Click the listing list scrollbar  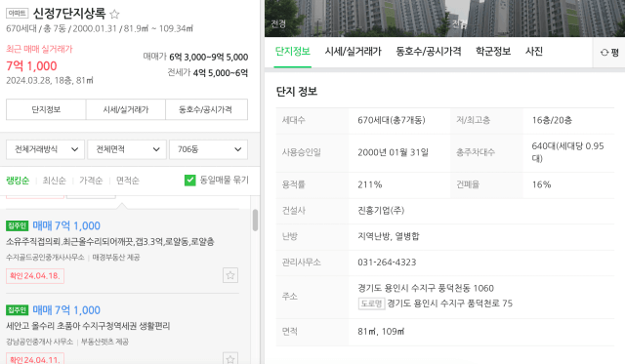(x=255, y=220)
